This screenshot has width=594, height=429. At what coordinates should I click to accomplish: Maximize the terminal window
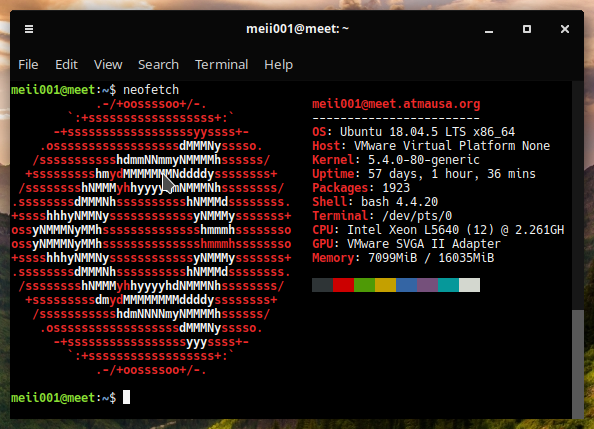(x=527, y=29)
